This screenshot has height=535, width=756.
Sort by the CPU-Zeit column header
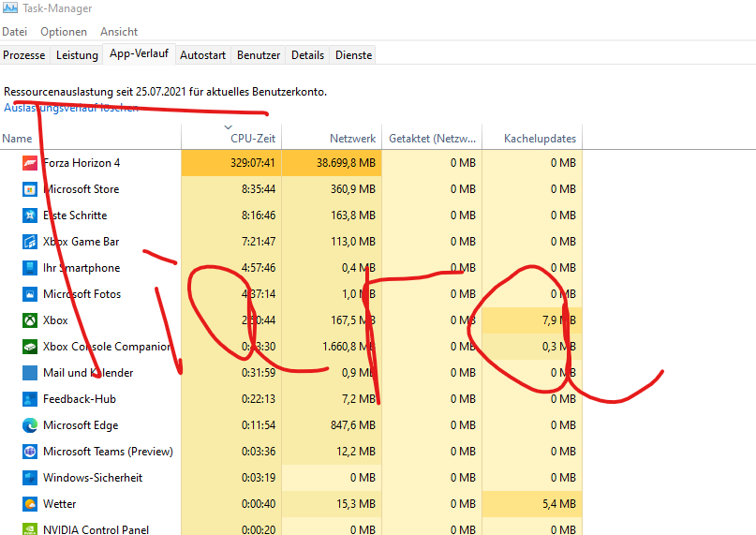tap(231, 137)
